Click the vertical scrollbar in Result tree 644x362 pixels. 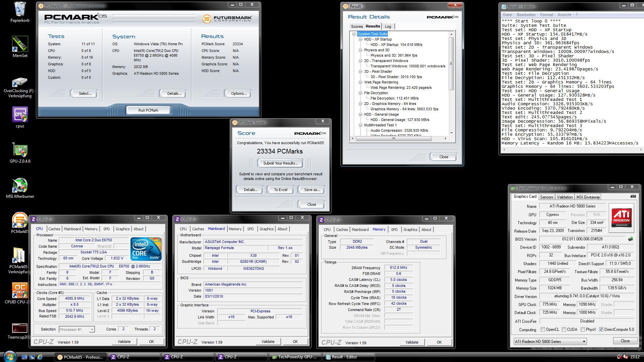[451, 64]
